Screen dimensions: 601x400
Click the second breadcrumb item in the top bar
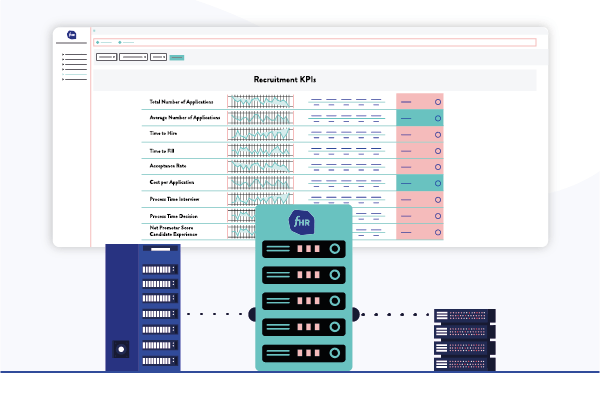tap(126, 43)
